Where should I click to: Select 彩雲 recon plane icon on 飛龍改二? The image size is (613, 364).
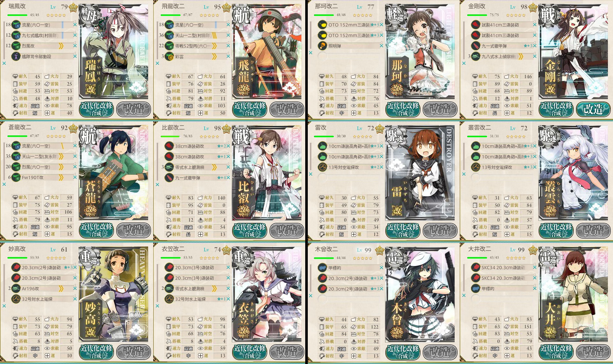(169, 56)
